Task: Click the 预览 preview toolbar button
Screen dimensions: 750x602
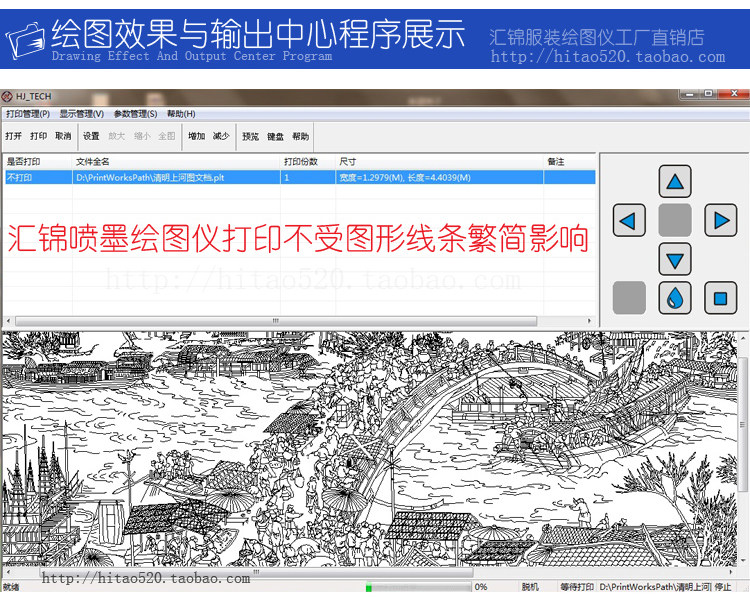Action: pyautogui.click(x=250, y=136)
